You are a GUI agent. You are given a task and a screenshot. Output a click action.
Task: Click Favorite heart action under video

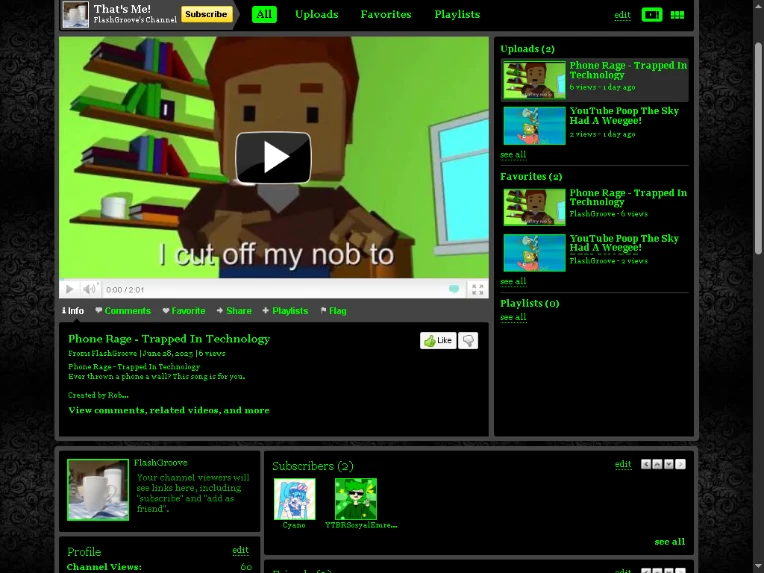(x=184, y=311)
